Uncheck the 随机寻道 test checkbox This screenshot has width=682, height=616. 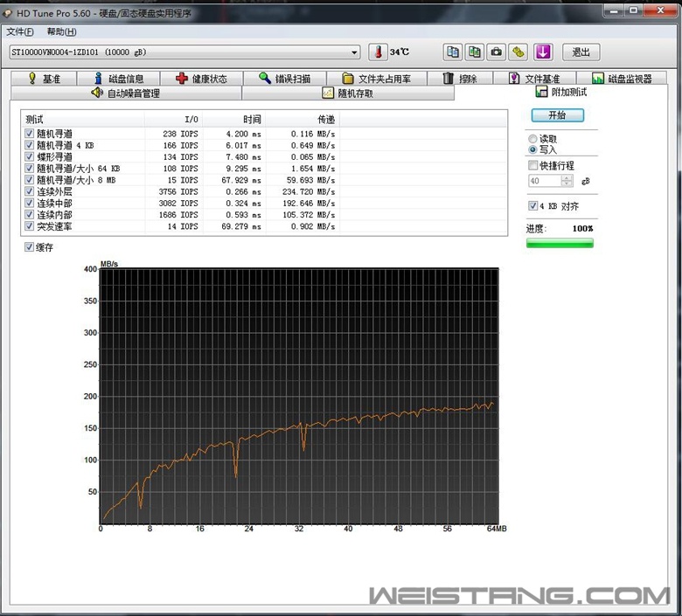coord(29,134)
